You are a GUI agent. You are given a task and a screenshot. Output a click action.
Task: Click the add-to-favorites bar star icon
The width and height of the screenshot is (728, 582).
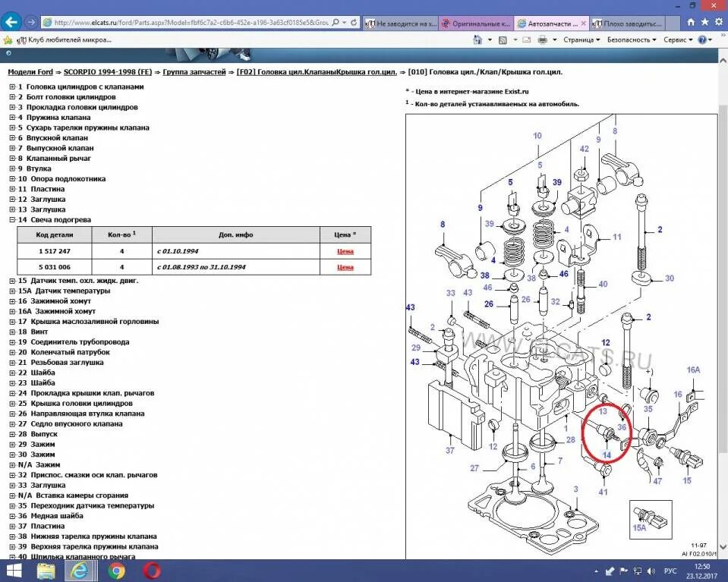[8, 40]
